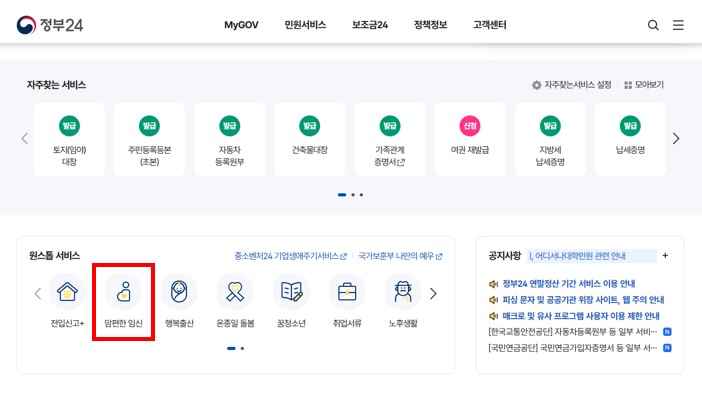Go to first page dot of 자주찾는 서비스
This screenshot has height=396, width=702.
coord(342,195)
